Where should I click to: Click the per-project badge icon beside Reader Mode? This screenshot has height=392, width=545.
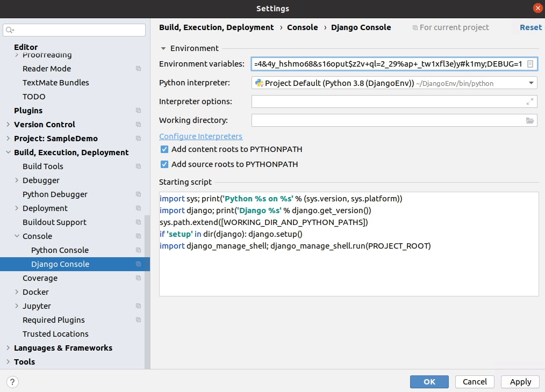[138, 69]
